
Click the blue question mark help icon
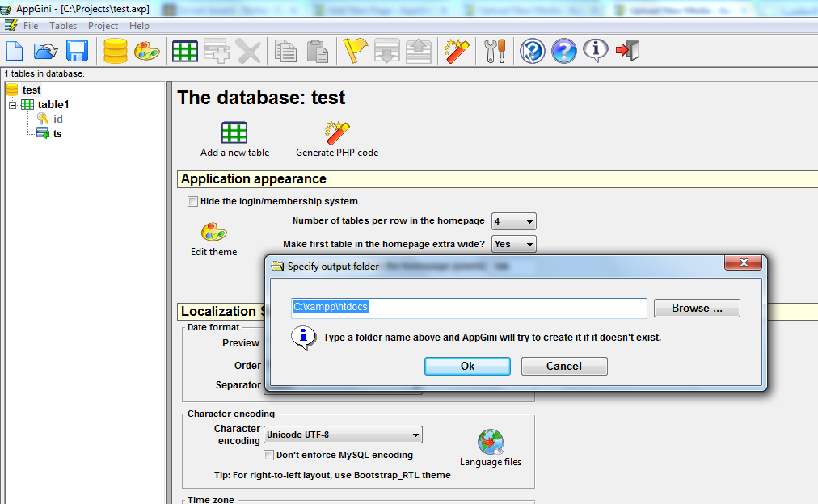564,51
